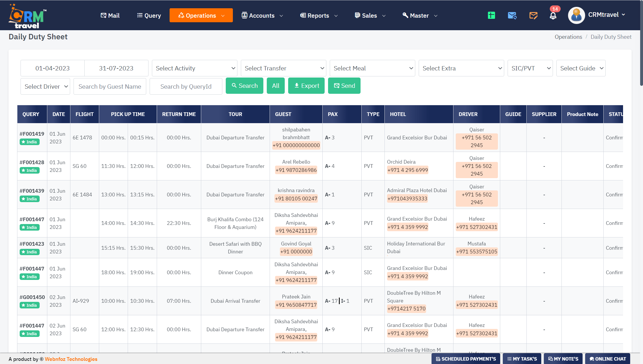Click the Export button
Image resolution: width=643 pixels, height=364 pixels.
coord(306,86)
